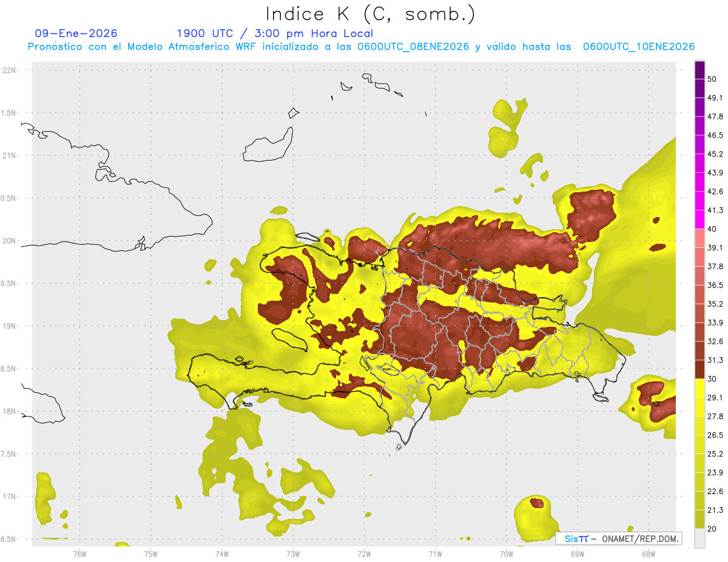Click the legend value '31.3'

(x=715, y=360)
